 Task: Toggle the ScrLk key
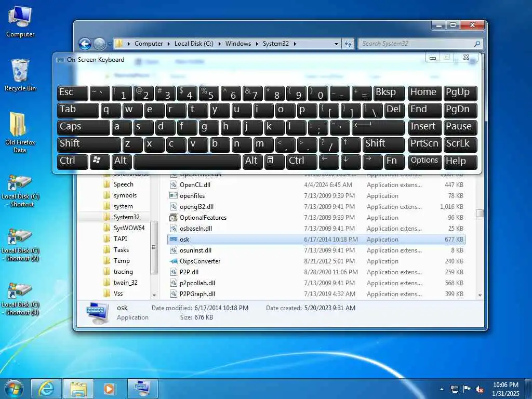[x=460, y=144]
